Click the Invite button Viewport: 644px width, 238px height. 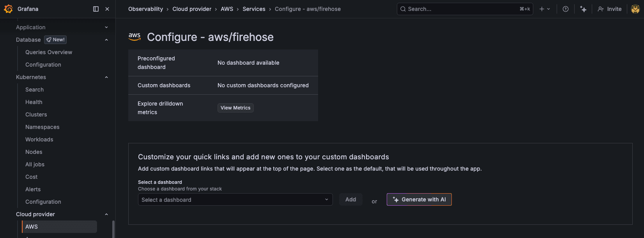pos(610,9)
